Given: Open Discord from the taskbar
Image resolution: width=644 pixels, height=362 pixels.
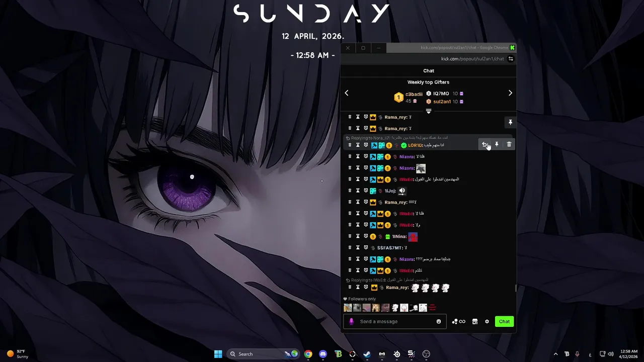Looking at the screenshot, I should (x=323, y=354).
